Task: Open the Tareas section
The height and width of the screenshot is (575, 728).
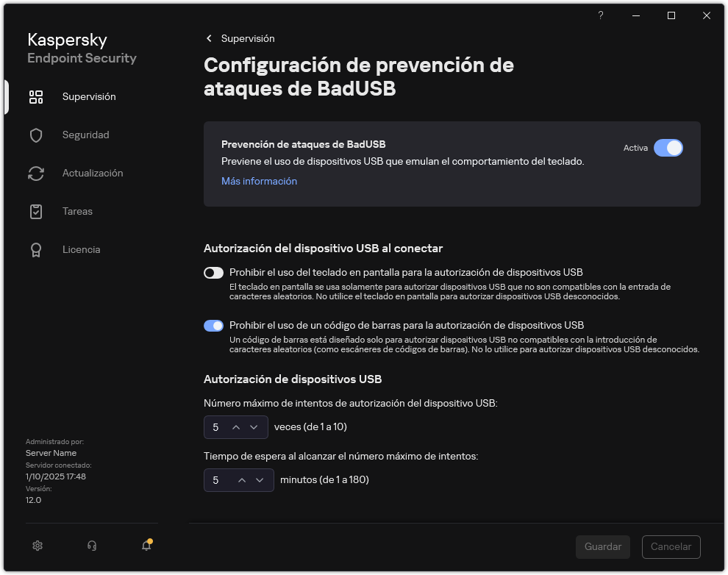Action: coord(36,211)
